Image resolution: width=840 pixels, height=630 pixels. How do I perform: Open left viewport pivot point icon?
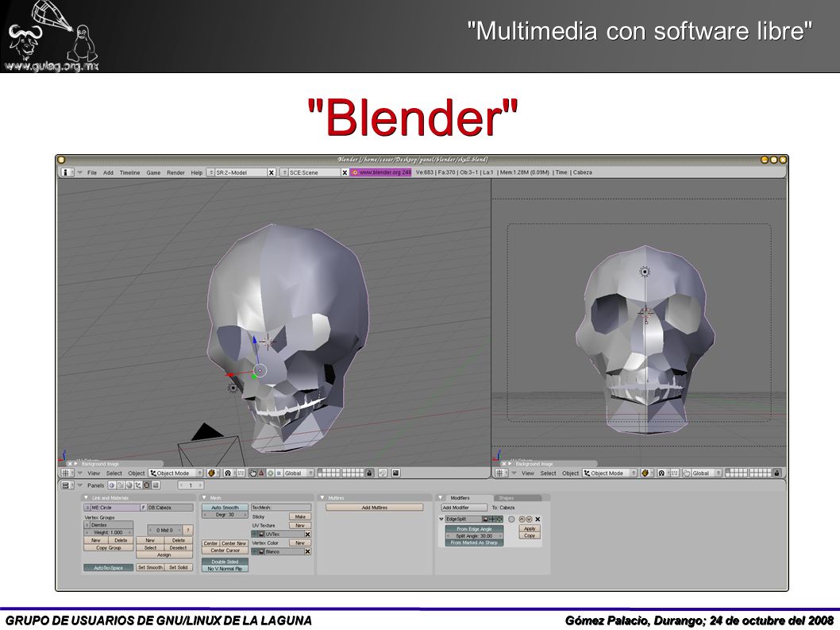(x=229, y=473)
